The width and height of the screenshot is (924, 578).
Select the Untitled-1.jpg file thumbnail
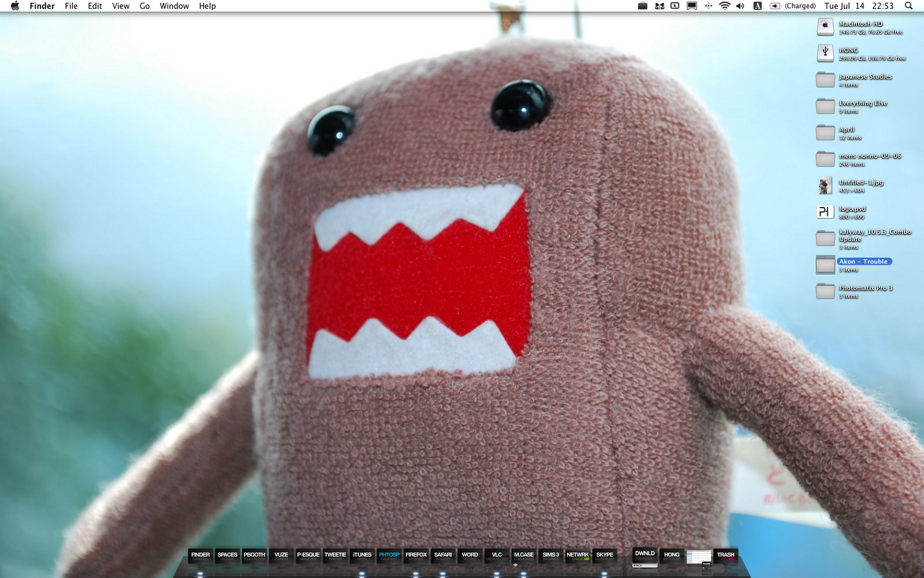825,186
